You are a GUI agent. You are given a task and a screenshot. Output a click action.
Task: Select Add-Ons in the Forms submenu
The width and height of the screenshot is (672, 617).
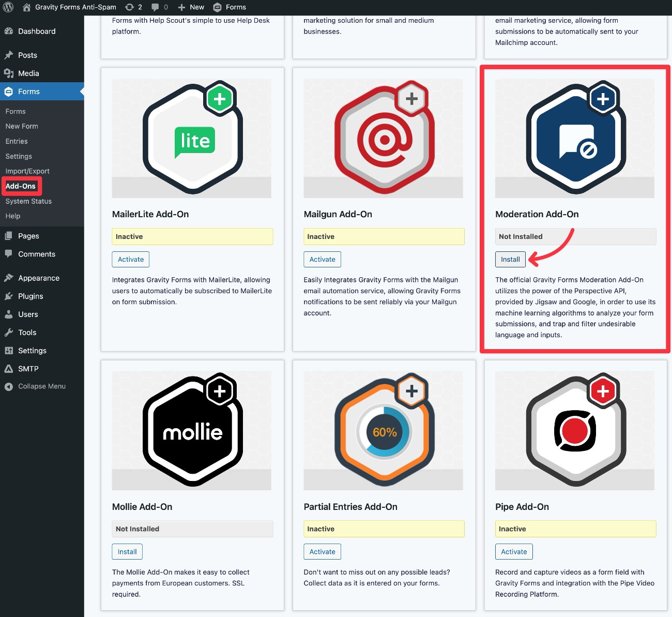tap(21, 186)
